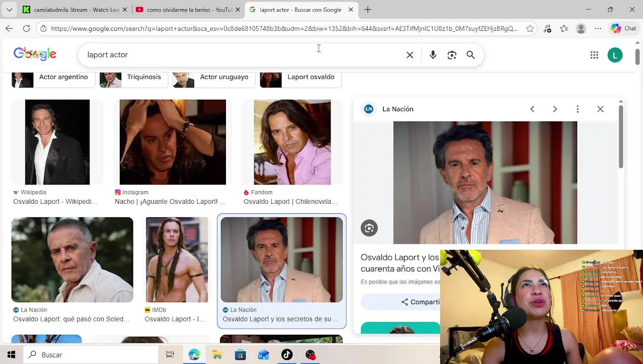
Task: Click the taskbar Buscar search box
Action: pos(90,355)
